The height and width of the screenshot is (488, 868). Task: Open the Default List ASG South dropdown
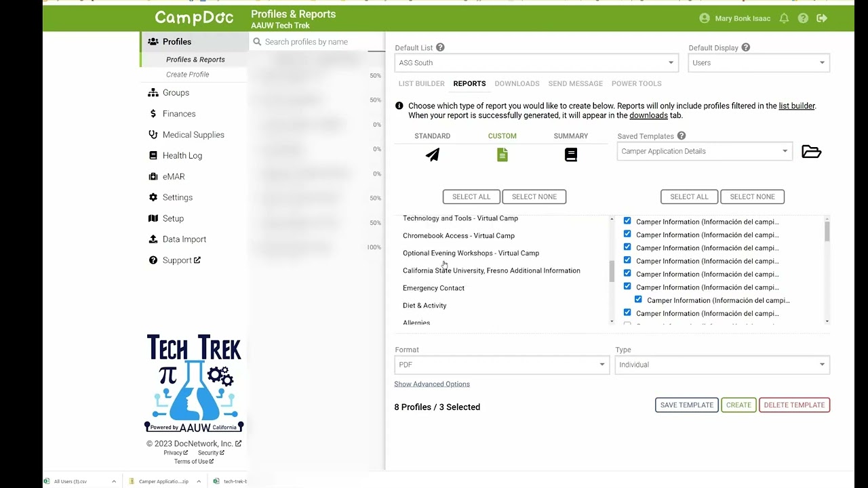(x=536, y=63)
